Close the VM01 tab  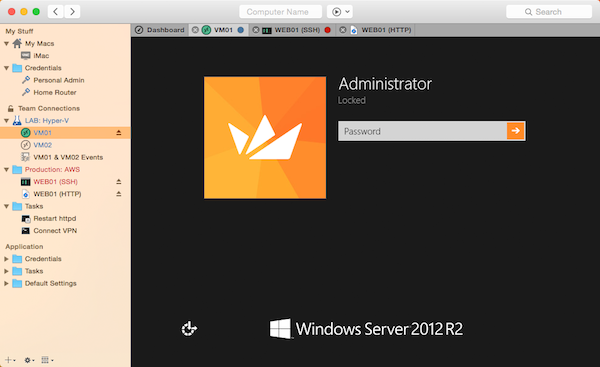[195, 30]
